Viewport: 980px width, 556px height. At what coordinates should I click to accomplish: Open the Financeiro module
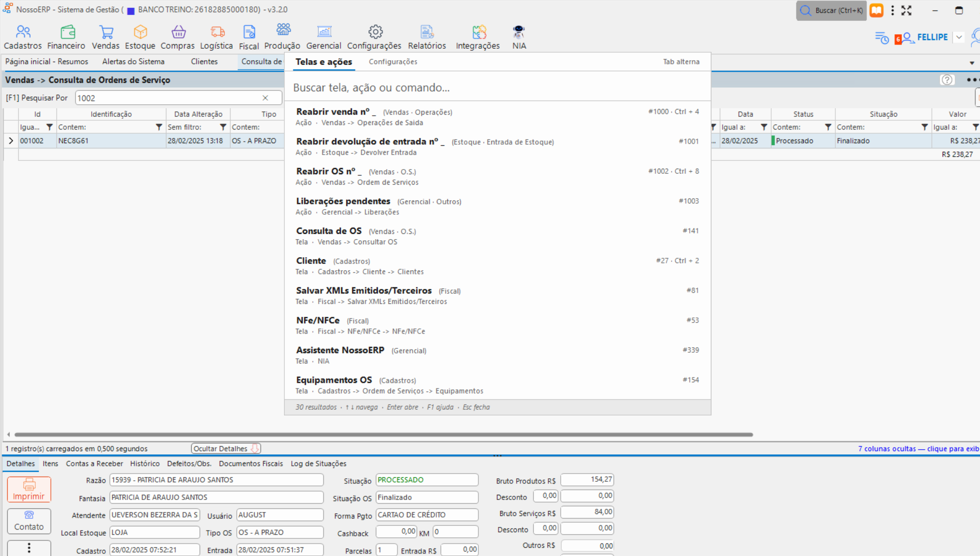click(x=66, y=38)
